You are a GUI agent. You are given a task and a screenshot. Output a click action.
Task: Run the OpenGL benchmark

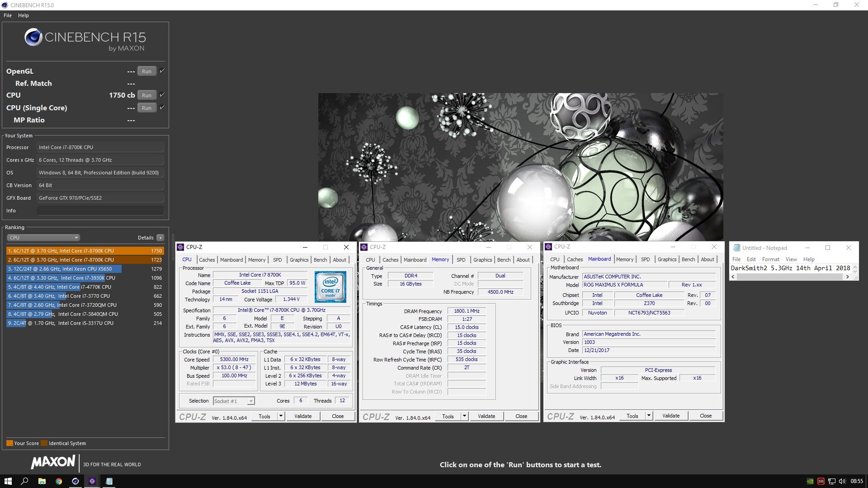click(x=146, y=71)
